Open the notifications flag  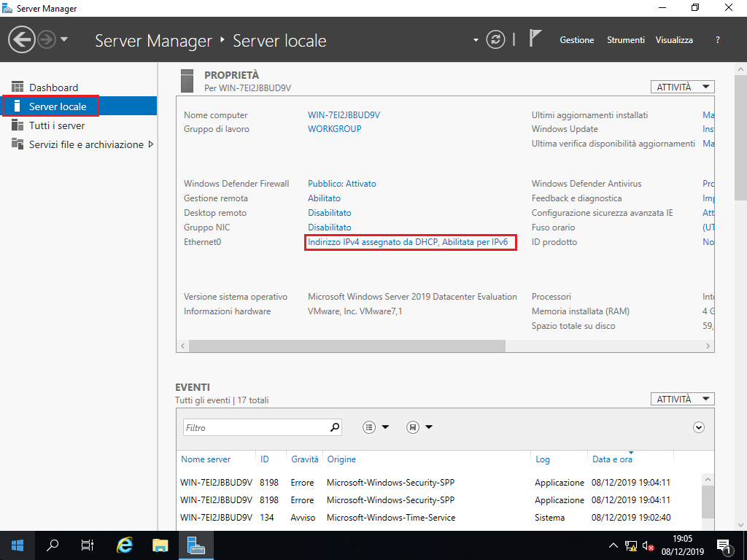pos(535,39)
